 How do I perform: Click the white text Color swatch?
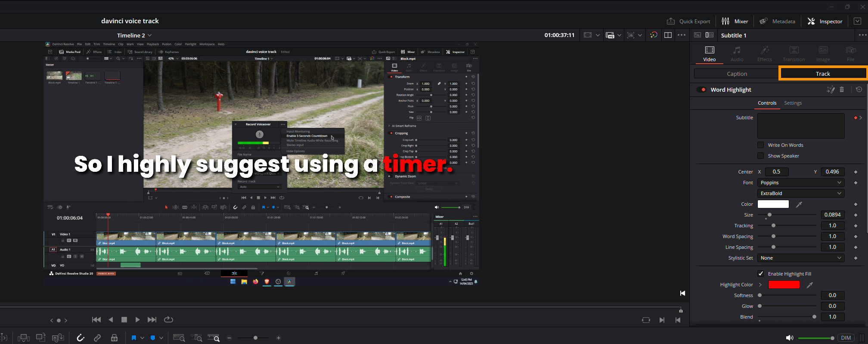(x=773, y=204)
